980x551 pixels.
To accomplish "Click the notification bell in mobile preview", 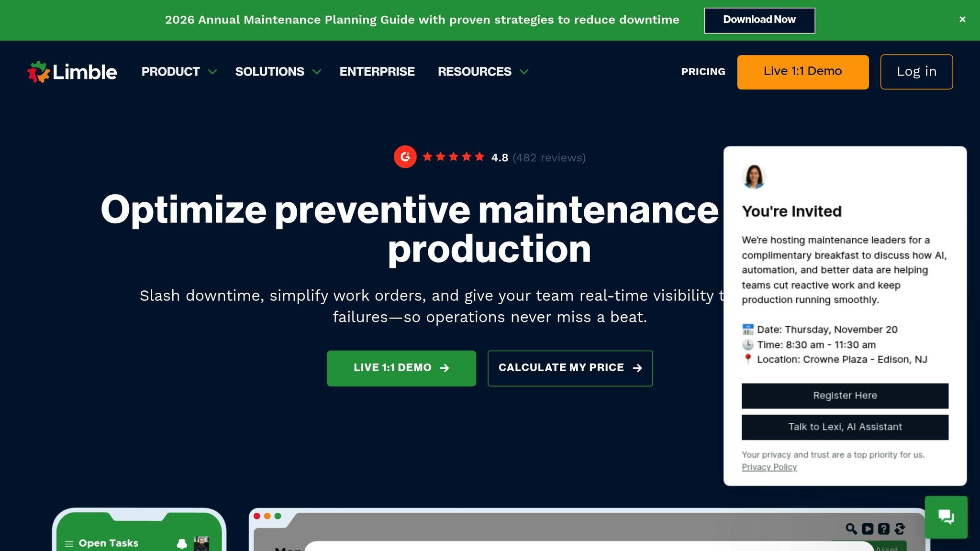I will coord(182,544).
